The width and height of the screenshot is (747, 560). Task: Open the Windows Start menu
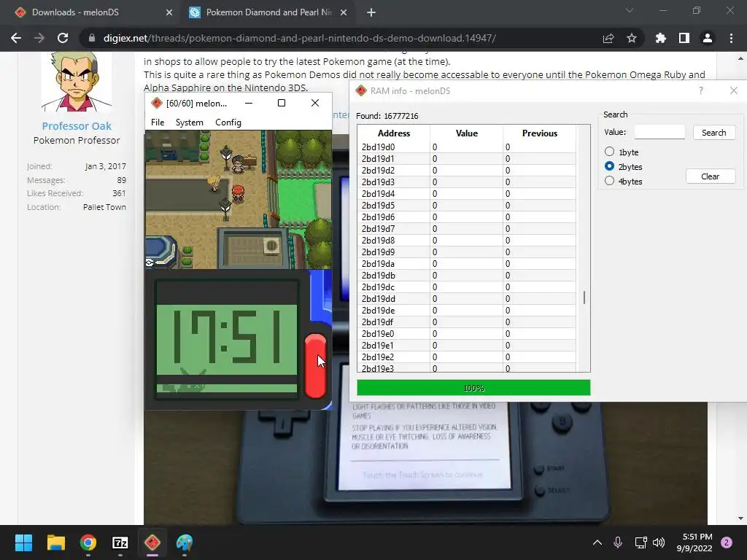click(x=23, y=542)
